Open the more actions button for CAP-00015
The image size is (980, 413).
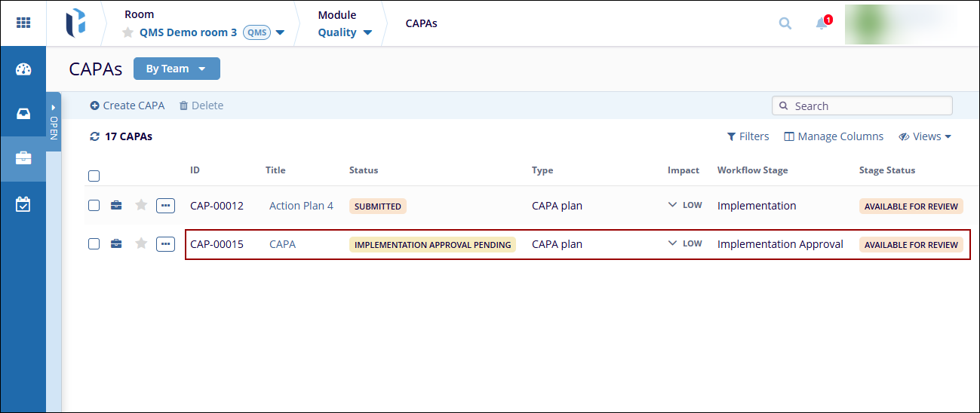click(165, 243)
